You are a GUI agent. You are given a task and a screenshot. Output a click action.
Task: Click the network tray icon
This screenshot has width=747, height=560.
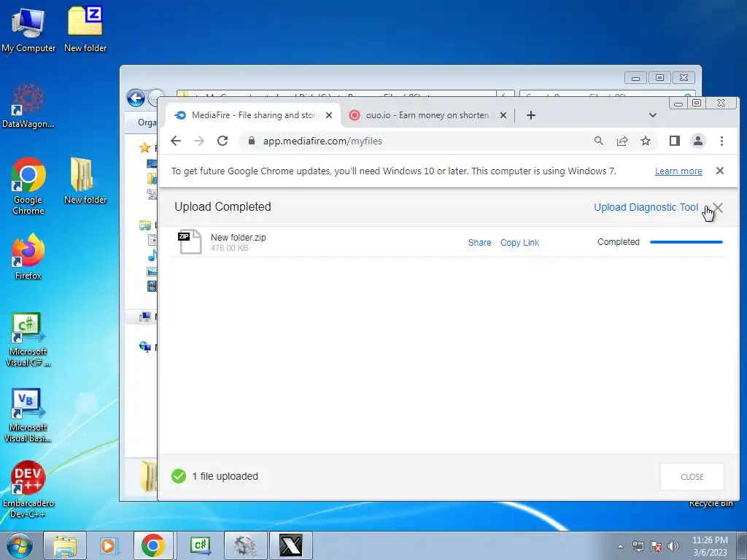[x=638, y=546]
